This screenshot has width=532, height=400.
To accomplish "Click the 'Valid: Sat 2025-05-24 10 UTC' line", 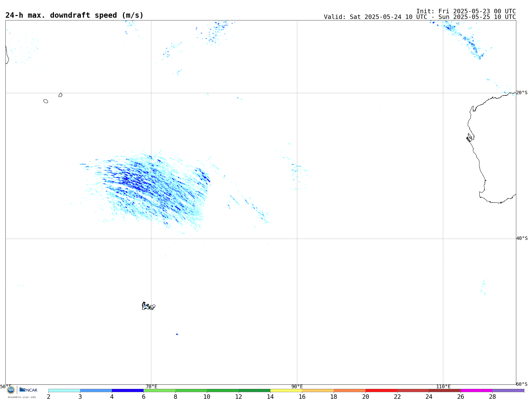I will [x=420, y=17].
